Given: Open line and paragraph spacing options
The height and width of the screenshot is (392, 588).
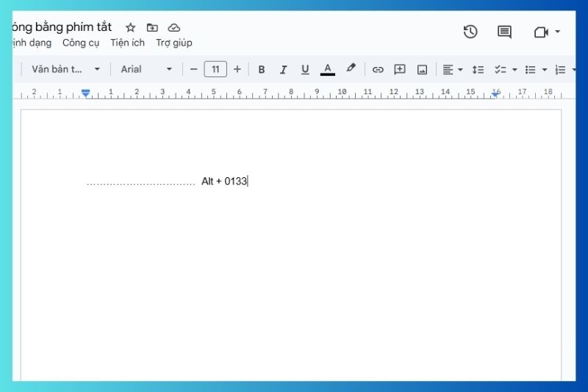Looking at the screenshot, I should (478, 69).
